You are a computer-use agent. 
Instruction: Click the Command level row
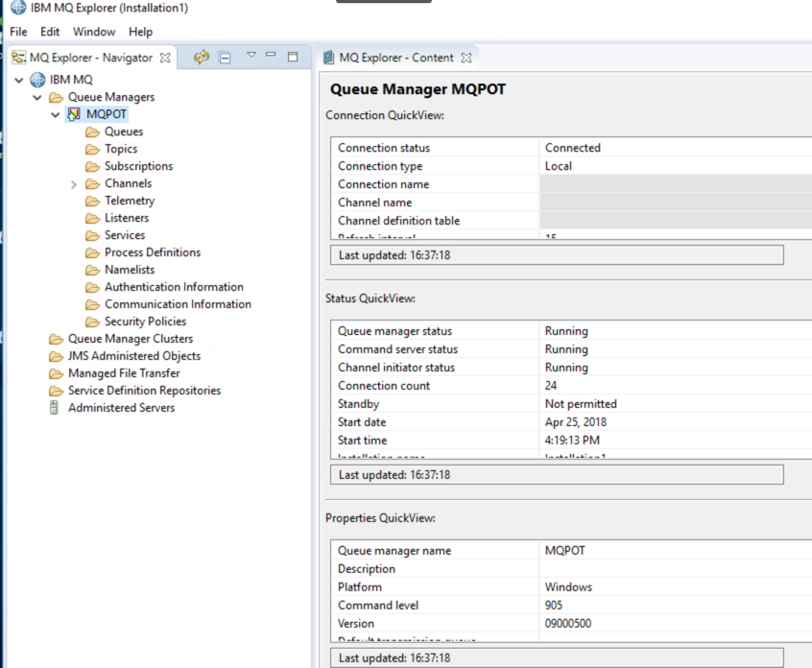pos(572,605)
